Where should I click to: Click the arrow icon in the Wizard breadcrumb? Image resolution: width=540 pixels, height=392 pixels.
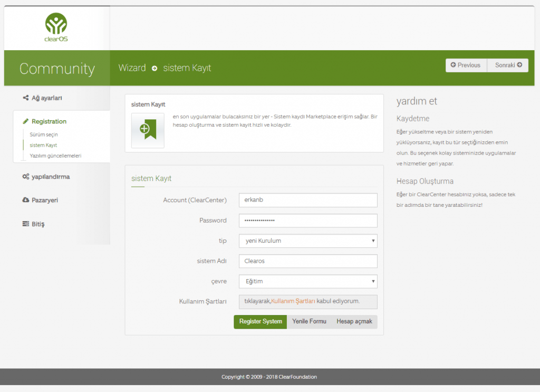pos(155,69)
